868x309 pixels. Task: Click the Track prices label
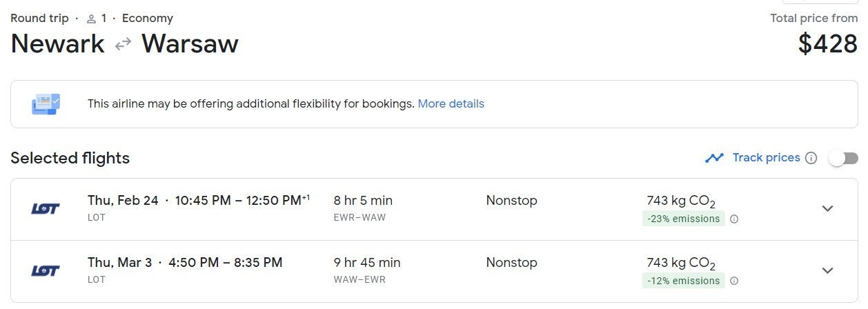coord(766,158)
